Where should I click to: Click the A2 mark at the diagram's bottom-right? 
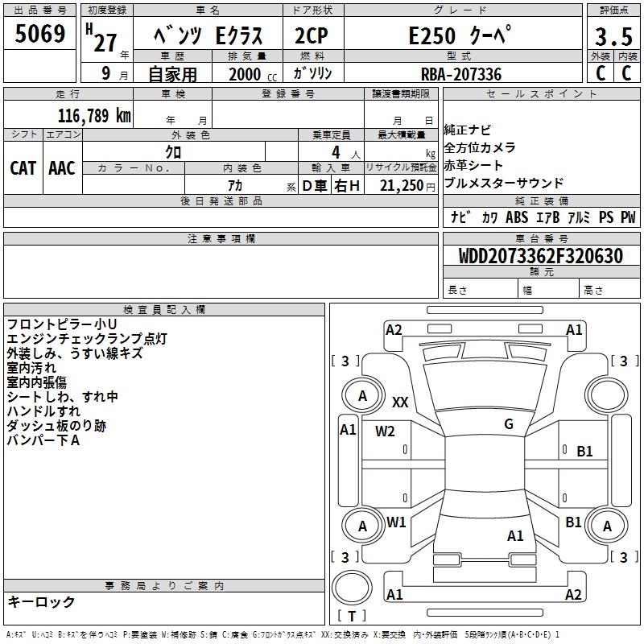573,594
